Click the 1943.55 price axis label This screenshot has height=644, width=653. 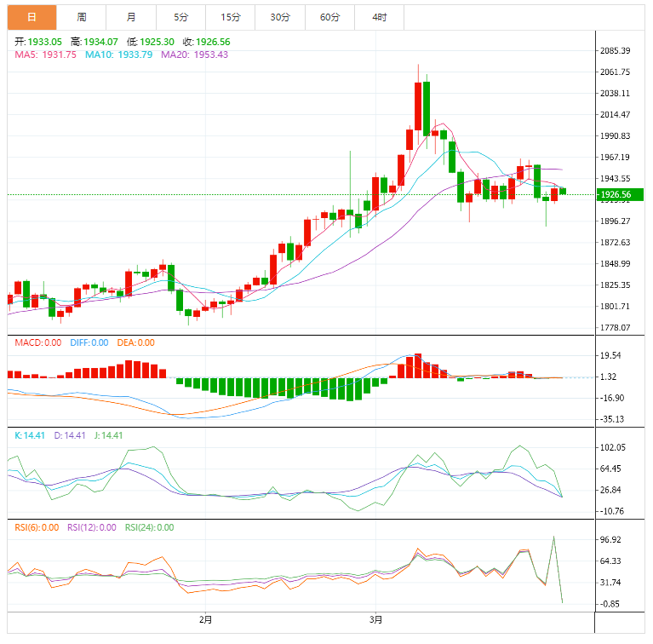pyautogui.click(x=615, y=178)
